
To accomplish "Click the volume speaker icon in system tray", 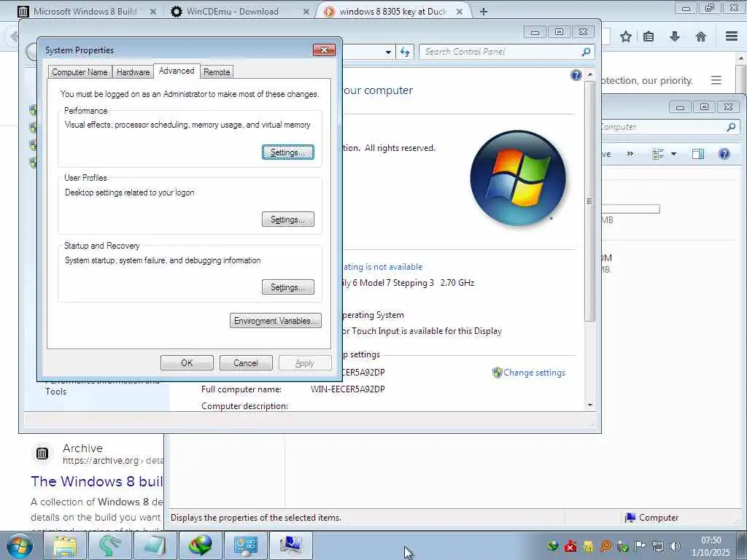I will click(x=675, y=546).
